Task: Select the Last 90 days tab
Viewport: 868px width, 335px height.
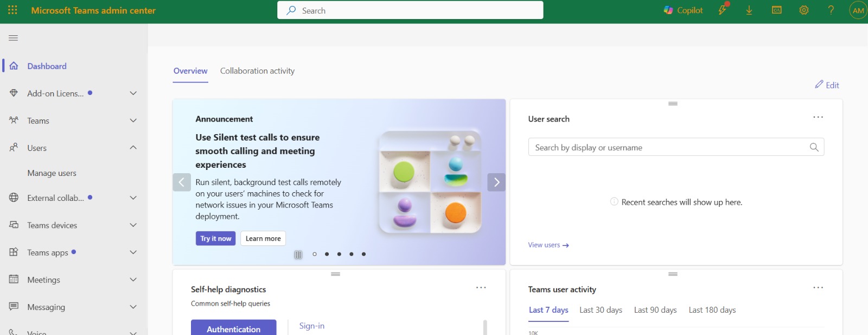Action: coord(655,310)
